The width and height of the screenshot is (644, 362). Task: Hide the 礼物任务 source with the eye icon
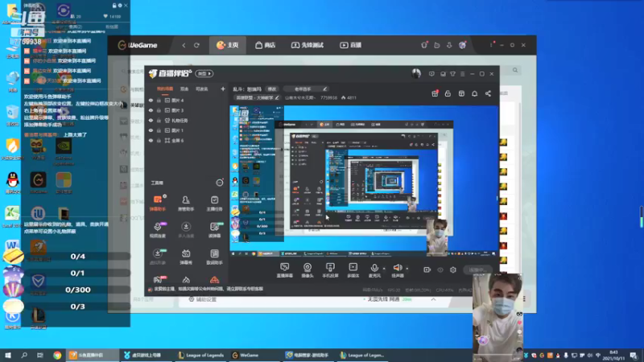[x=151, y=120]
